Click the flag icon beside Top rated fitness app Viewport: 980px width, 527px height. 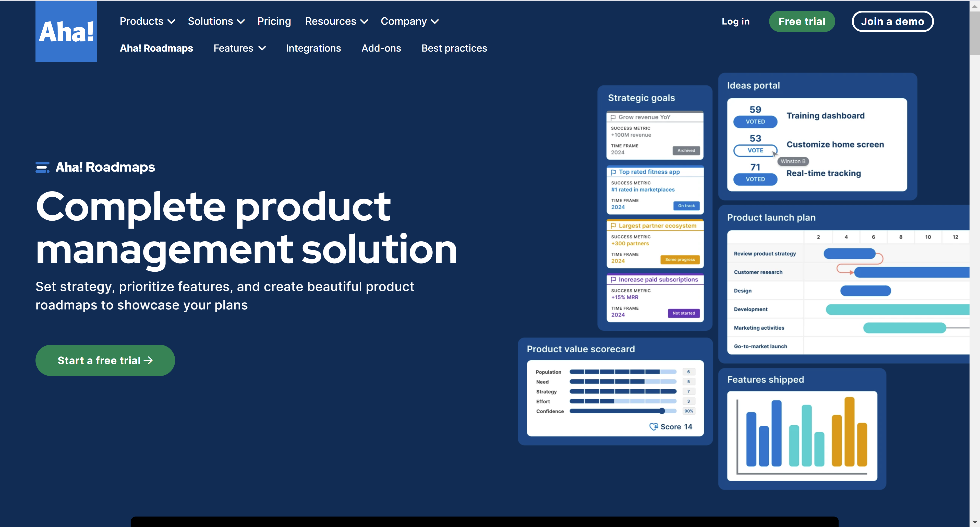click(613, 172)
